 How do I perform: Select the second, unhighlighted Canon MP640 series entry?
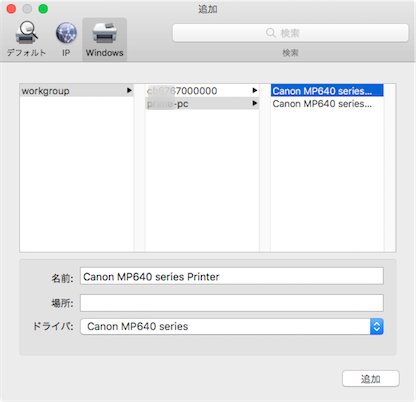[x=327, y=104]
